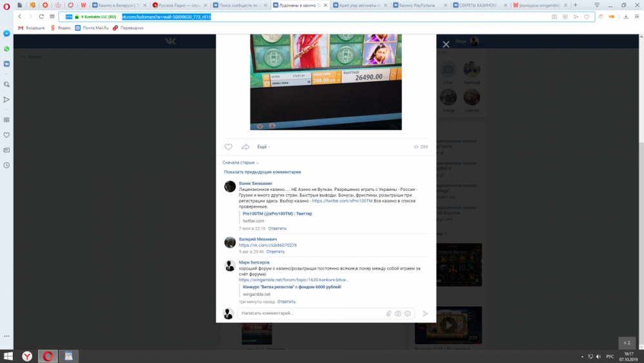The image size is (644, 363).
Task: Switch to Русское Радио tab
Action: coord(179,5)
